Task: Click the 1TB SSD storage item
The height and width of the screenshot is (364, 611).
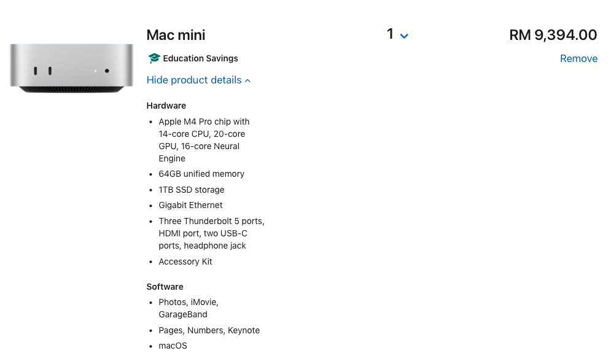Action: pyautogui.click(x=192, y=190)
